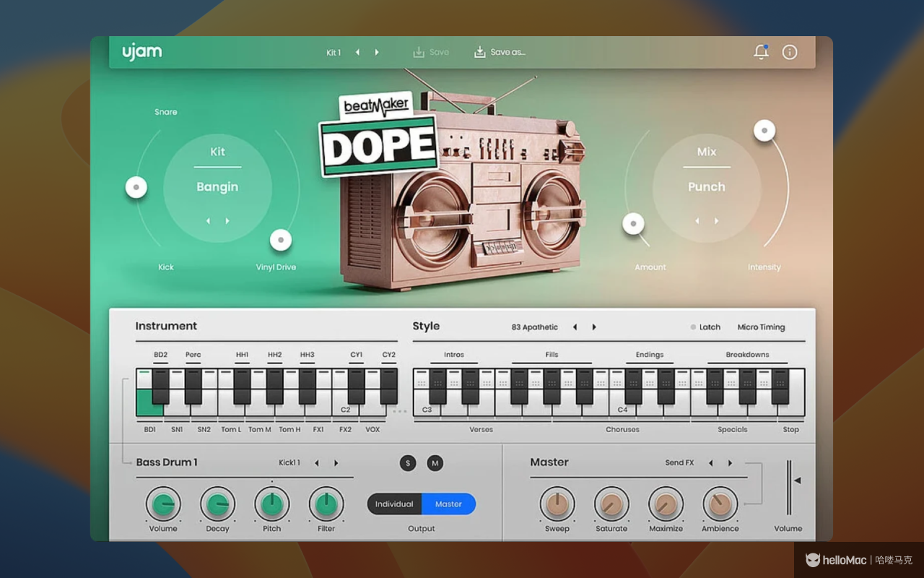Select next Send FX arrow

click(x=730, y=463)
